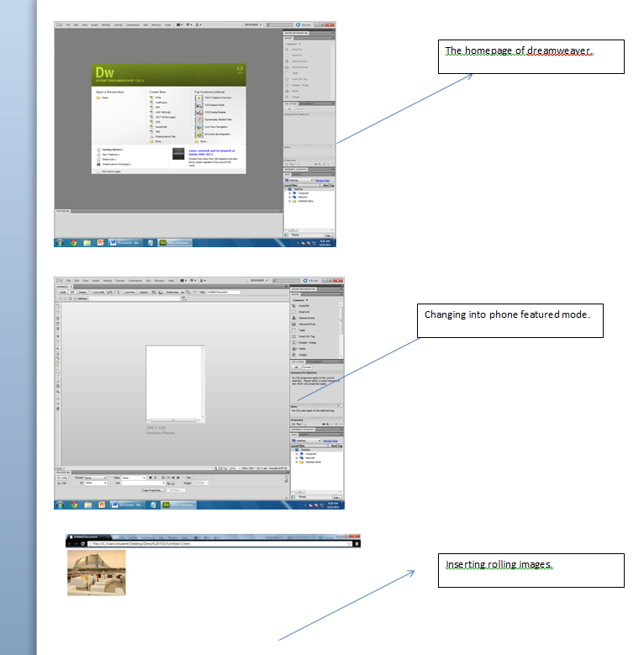
Task: Open Window menu in Feature Phone screenshot
Action: pos(160,281)
